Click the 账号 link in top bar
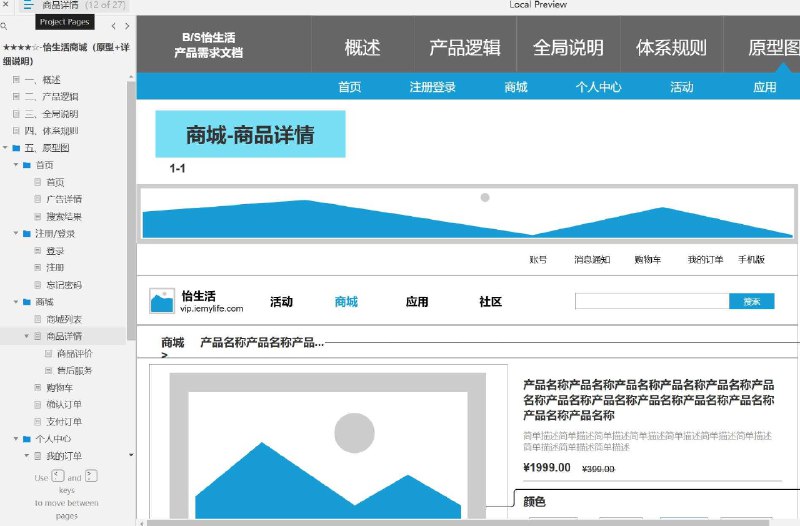Screen dimensions: 800x526 [x=538, y=260]
